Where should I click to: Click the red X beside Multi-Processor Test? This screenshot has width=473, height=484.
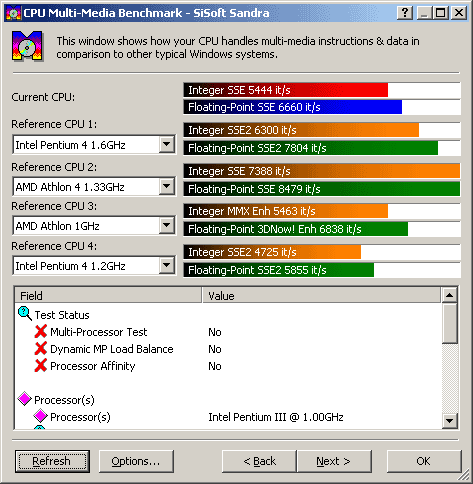(x=41, y=331)
